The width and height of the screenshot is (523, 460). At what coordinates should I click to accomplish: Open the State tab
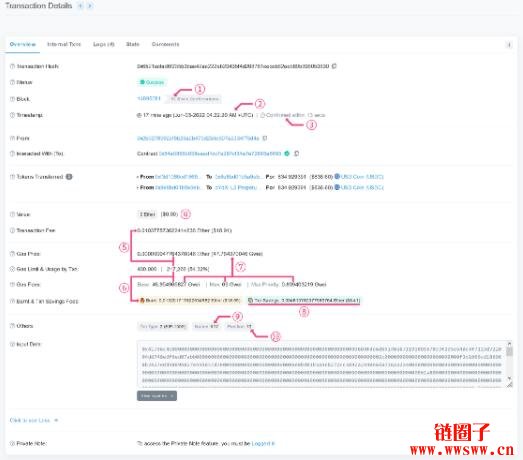point(132,44)
